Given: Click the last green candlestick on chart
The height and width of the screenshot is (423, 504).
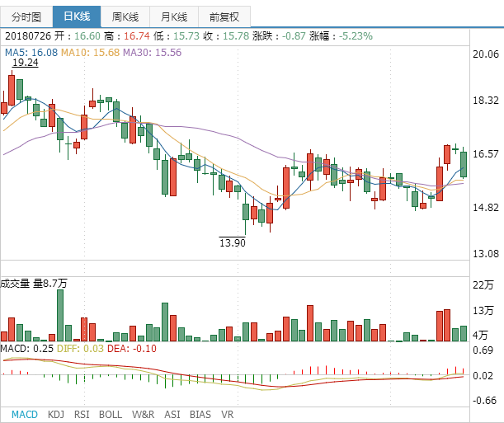Looking at the screenshot, I should (464, 164).
